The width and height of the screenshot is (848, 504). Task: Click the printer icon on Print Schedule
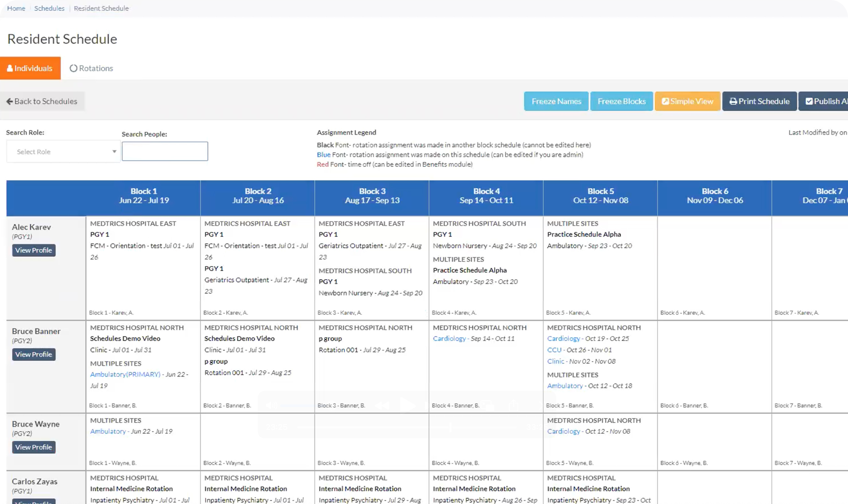tap(733, 101)
